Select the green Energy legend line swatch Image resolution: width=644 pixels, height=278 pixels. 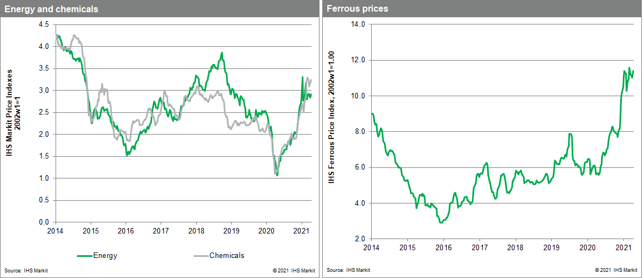click(84, 256)
